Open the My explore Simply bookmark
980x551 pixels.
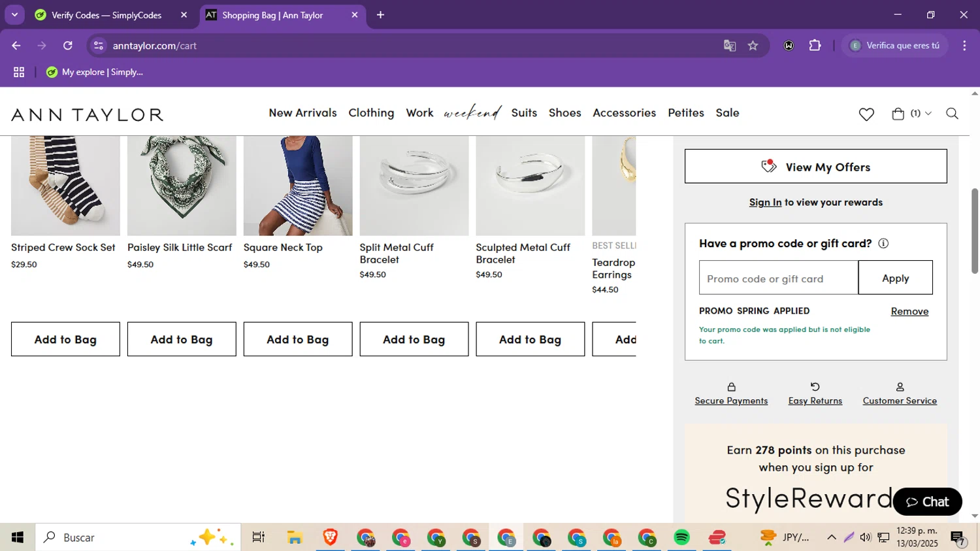pos(95,73)
